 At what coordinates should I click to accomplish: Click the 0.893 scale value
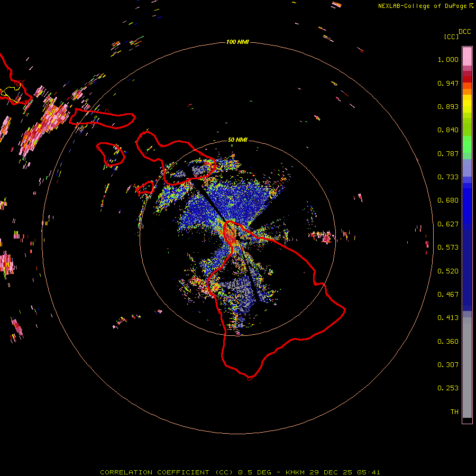click(448, 106)
